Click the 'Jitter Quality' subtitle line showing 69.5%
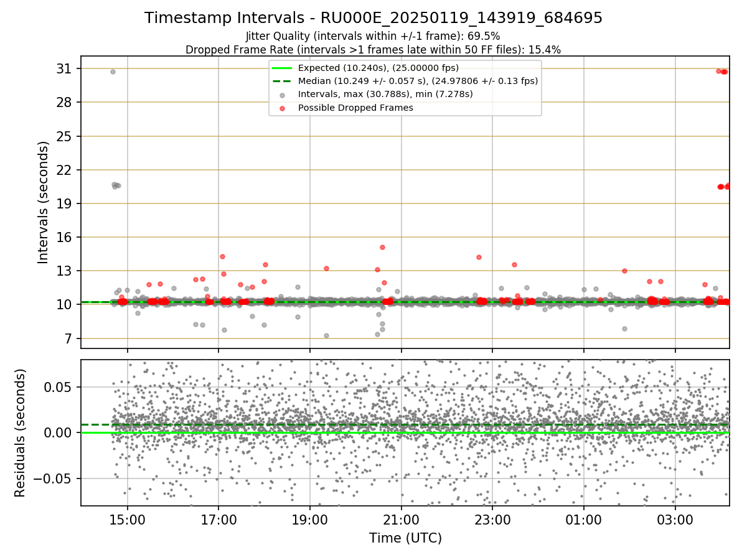The height and width of the screenshot is (560, 747). point(374,36)
